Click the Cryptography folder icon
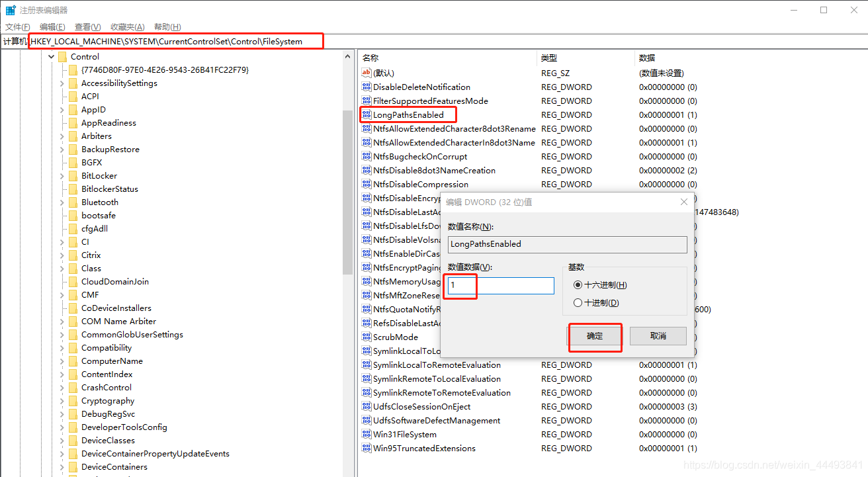The height and width of the screenshot is (477, 868). point(73,400)
